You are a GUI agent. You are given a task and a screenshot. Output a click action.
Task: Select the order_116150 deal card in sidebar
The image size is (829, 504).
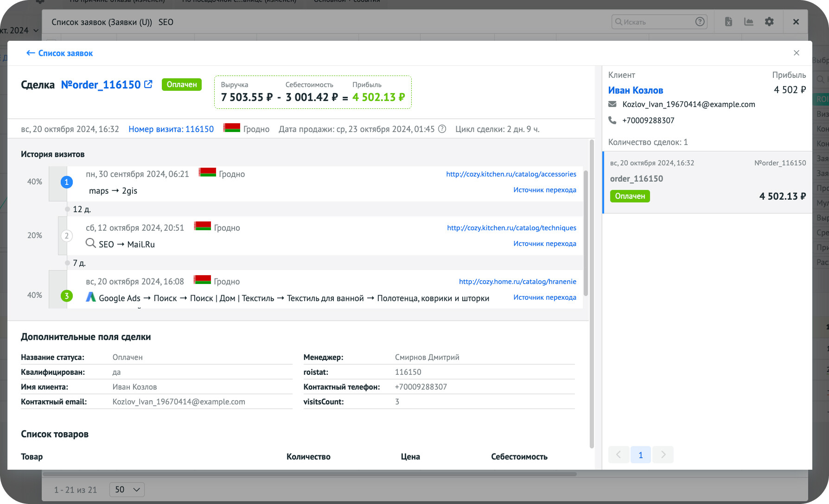pos(707,183)
